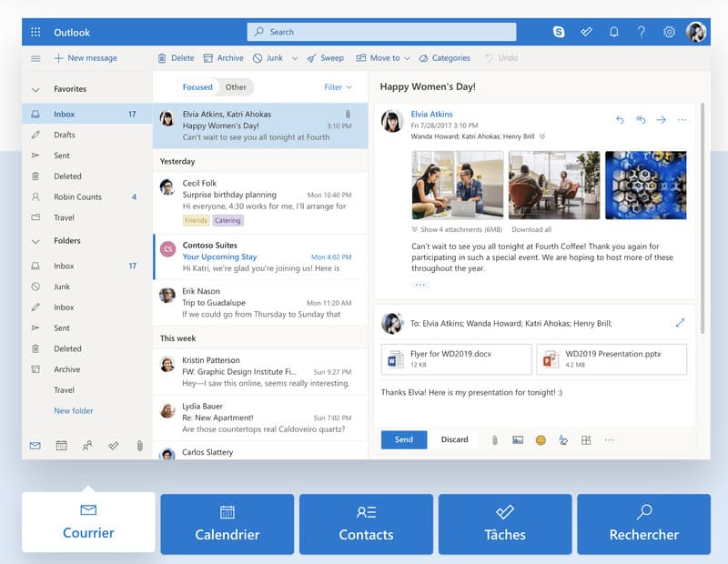Switch to Tasks module at sidebar bottom
The image size is (728, 564).
(113, 446)
